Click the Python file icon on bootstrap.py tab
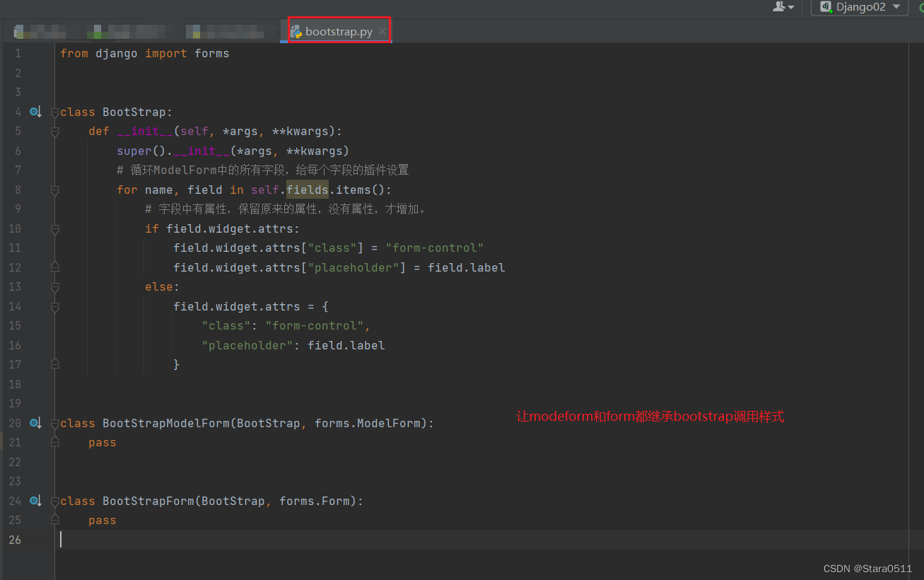 (x=296, y=32)
